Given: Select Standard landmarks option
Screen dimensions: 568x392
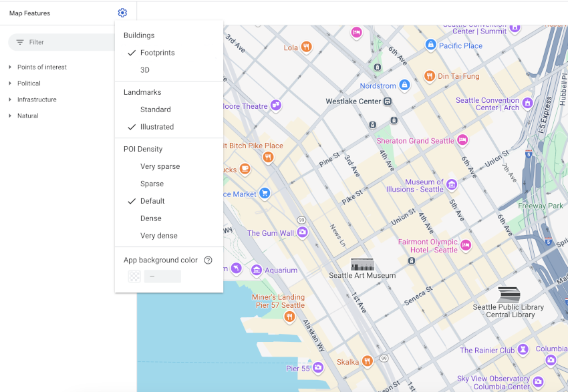Looking at the screenshot, I should coord(169,110).
